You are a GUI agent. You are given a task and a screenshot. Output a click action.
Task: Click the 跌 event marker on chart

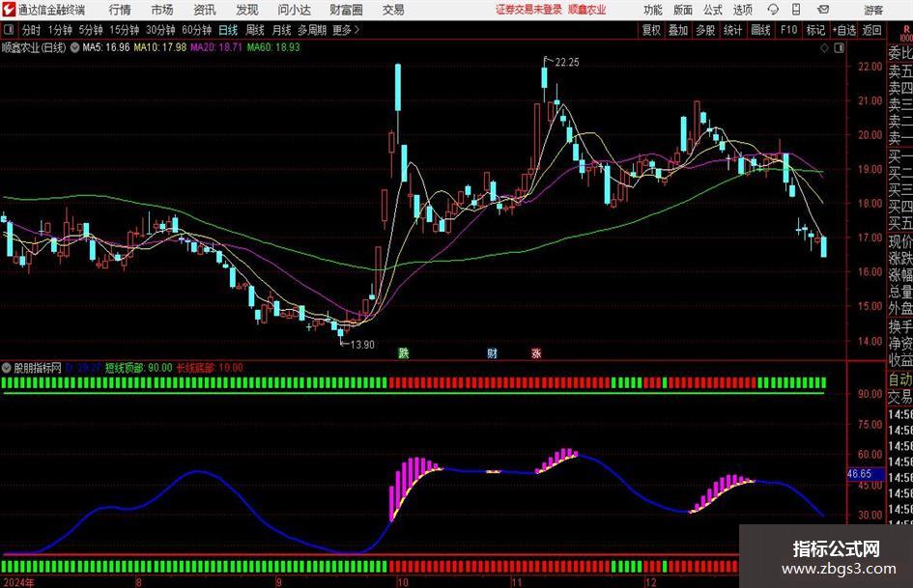pos(404,352)
